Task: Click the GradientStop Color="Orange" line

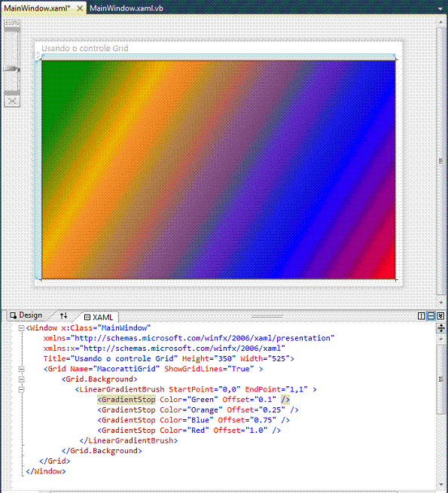Action: [x=198, y=410]
